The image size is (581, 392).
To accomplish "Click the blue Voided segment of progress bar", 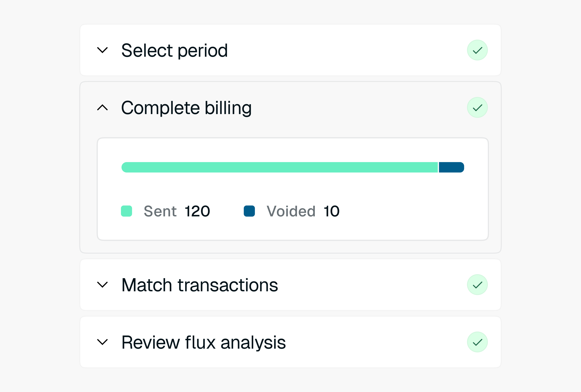I will point(452,167).
